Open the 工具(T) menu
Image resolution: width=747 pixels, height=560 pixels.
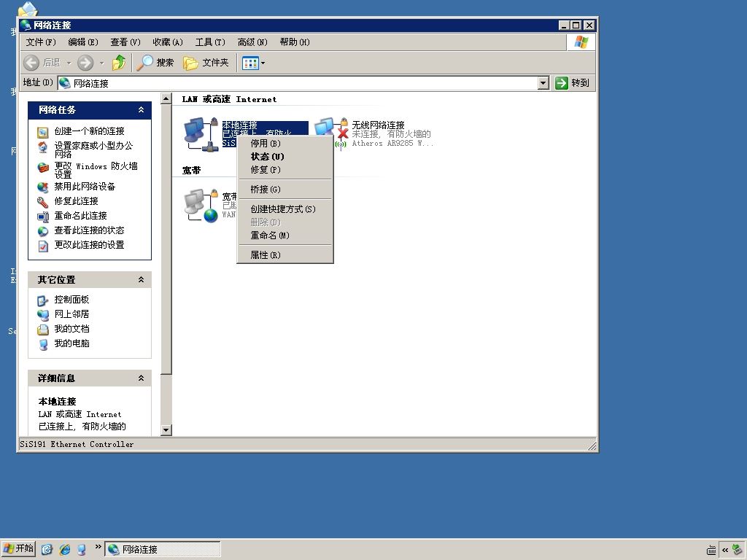pyautogui.click(x=210, y=42)
